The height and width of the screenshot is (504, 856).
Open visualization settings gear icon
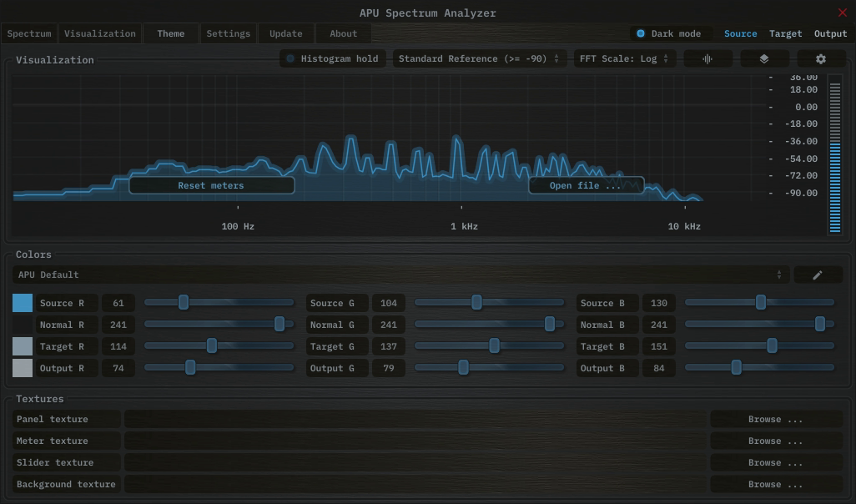pyautogui.click(x=820, y=59)
